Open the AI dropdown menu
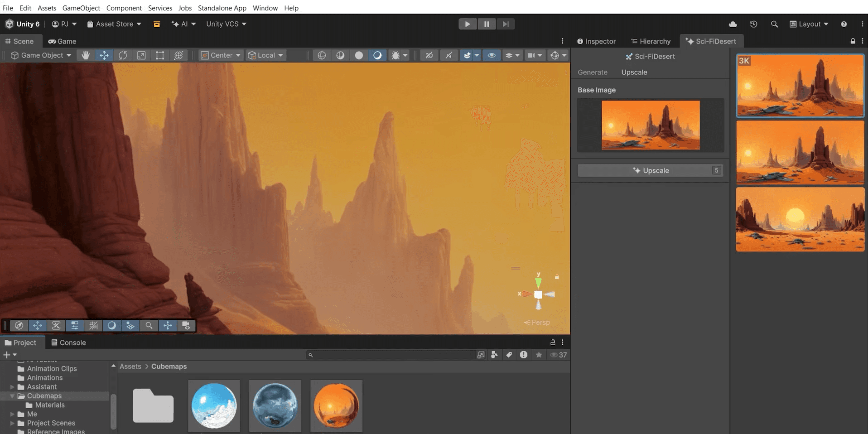The width and height of the screenshot is (868, 434). (x=183, y=24)
